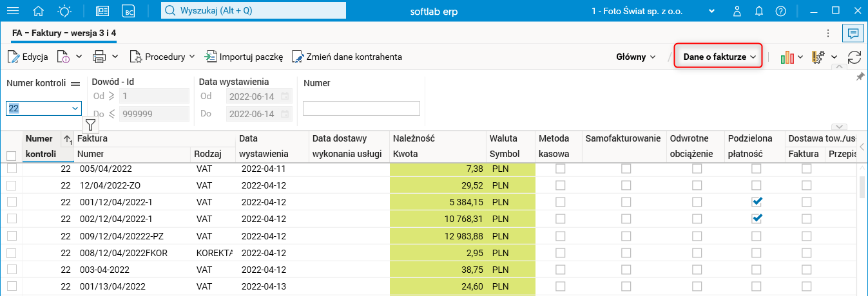Open the Główny view menu
Image resolution: width=868 pixels, height=296 pixels.
pyautogui.click(x=635, y=57)
